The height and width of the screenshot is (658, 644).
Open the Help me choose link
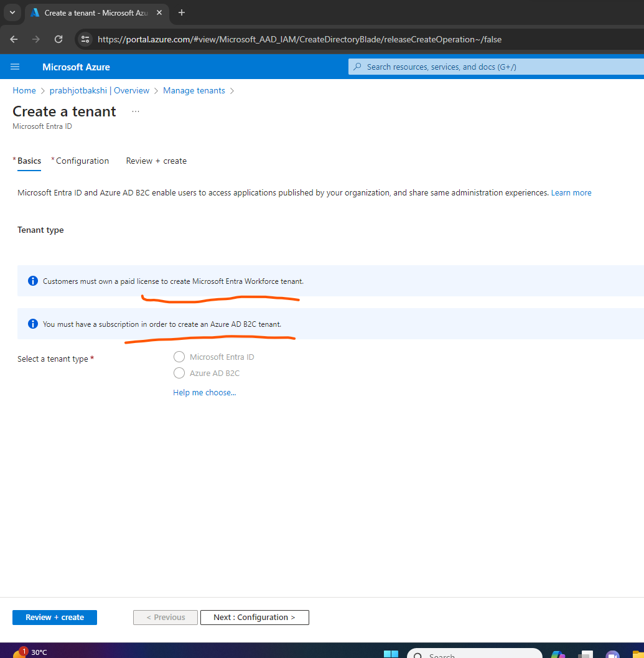(204, 392)
